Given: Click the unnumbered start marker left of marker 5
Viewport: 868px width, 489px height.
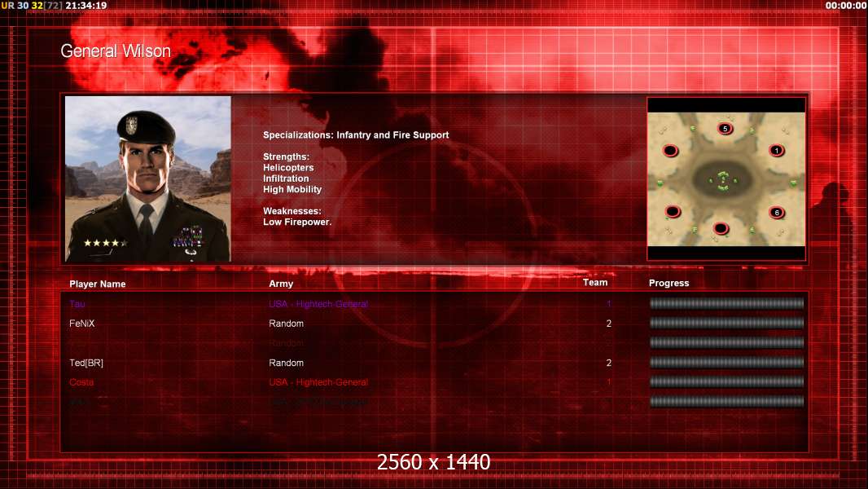Looking at the screenshot, I should pos(671,151).
